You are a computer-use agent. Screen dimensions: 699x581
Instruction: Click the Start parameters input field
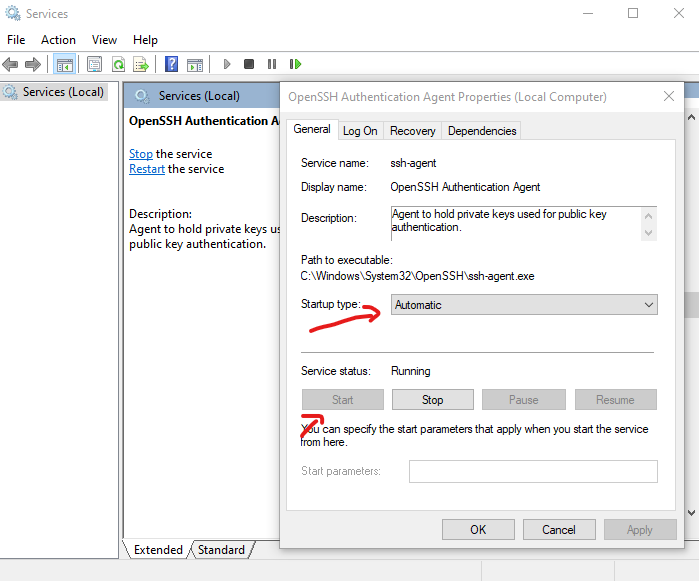click(x=533, y=471)
